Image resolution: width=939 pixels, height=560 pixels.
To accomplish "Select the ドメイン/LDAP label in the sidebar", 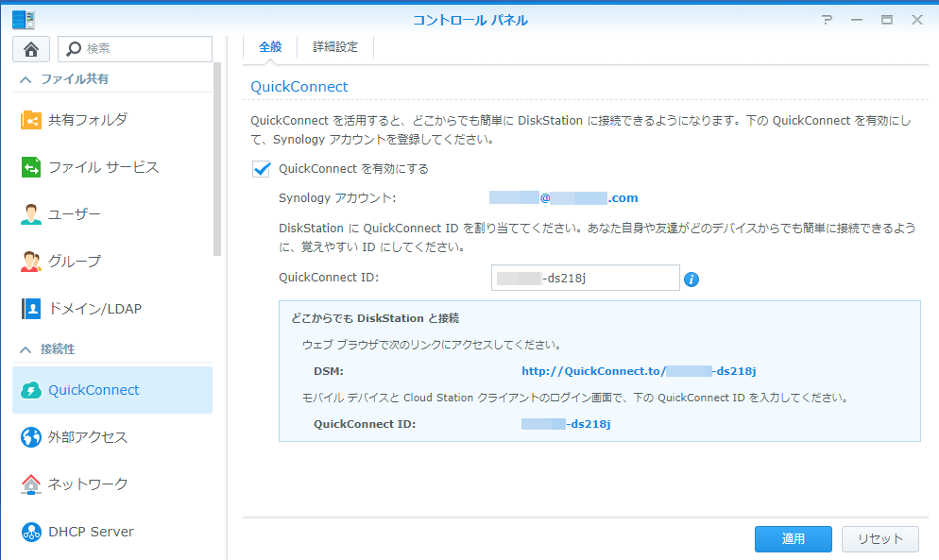I will click(x=94, y=309).
